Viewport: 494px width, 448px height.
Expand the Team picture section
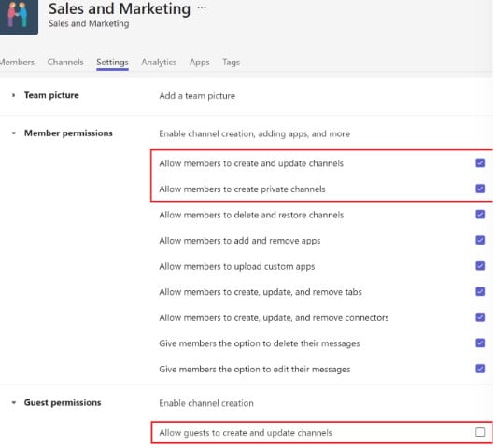pos(13,95)
